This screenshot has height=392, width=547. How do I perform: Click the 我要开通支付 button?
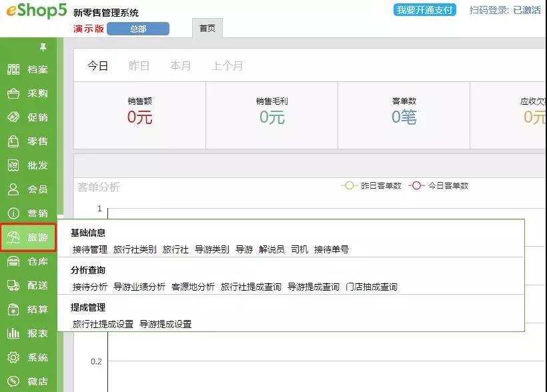click(425, 10)
